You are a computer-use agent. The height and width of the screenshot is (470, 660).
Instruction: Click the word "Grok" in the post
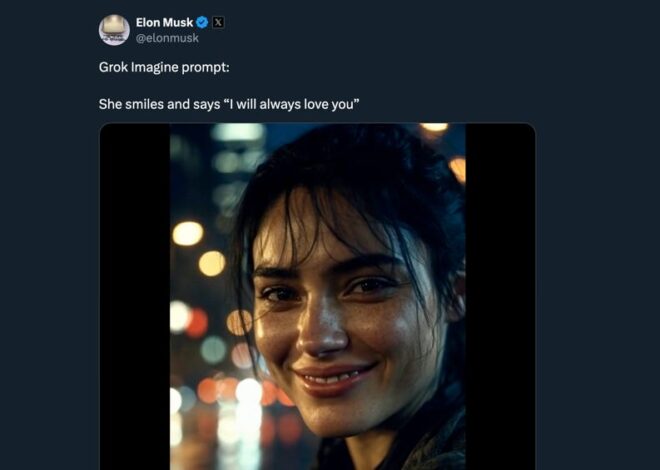tap(114, 71)
